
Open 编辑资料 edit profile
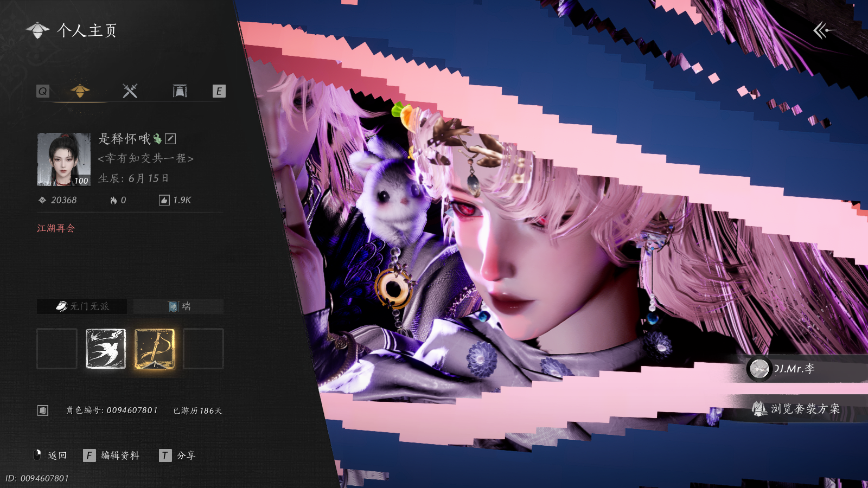coord(112,455)
